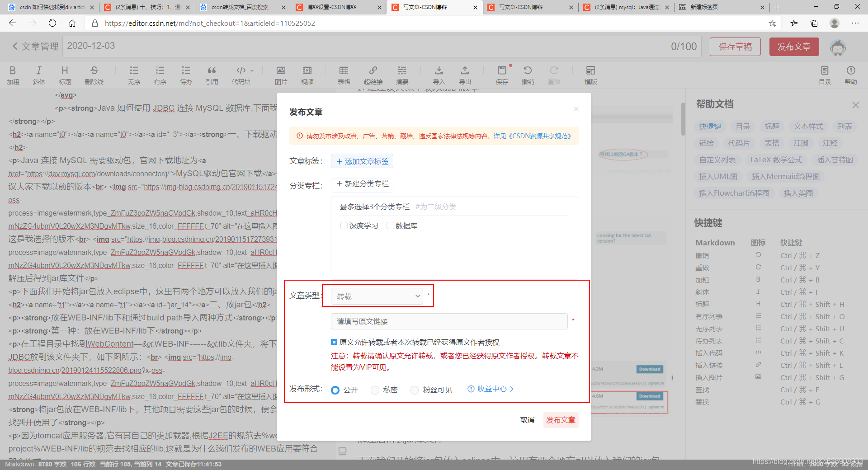Select the 插入UML图 help tag
Image resolution: width=868 pixels, height=470 pixels.
tap(718, 176)
